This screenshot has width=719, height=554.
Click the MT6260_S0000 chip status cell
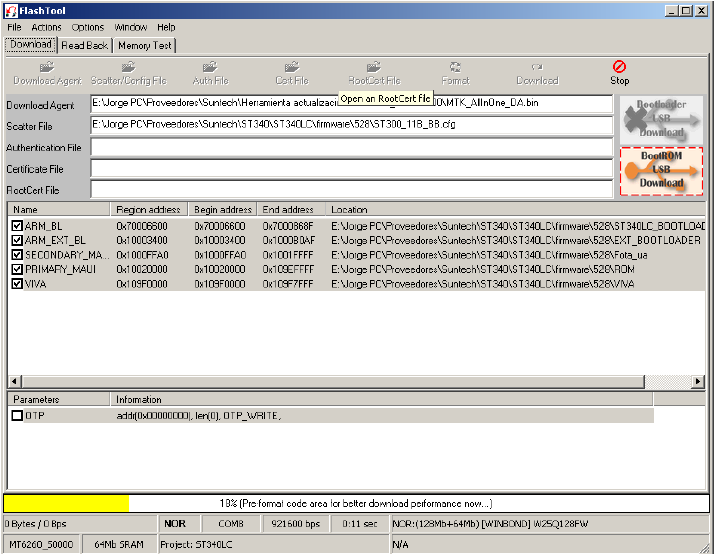[x=41, y=544]
